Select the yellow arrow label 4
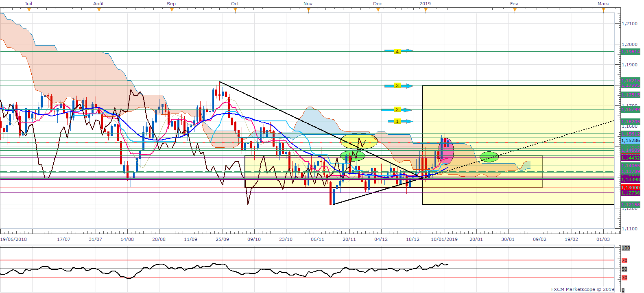The width and height of the screenshot is (644, 293). 397,51
